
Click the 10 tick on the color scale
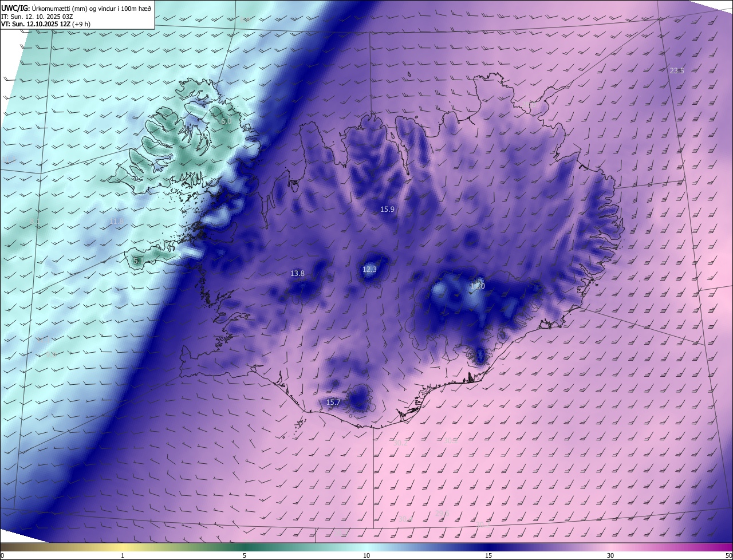366,556
